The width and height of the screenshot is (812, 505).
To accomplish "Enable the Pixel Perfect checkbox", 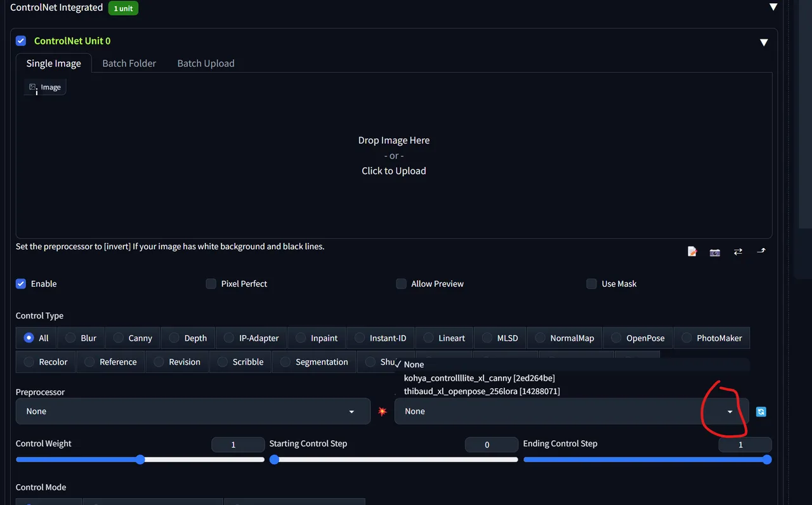I will 211,284.
